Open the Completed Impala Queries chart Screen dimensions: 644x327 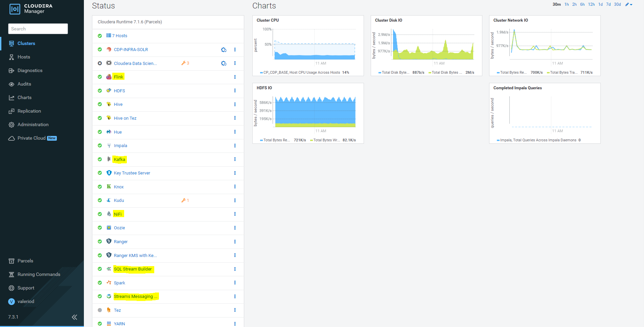545,113
